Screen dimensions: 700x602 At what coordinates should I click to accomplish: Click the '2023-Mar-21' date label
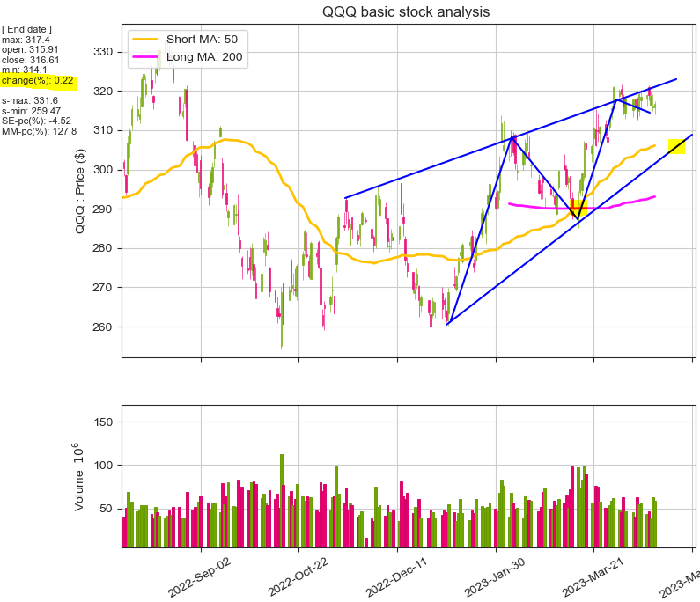click(593, 577)
